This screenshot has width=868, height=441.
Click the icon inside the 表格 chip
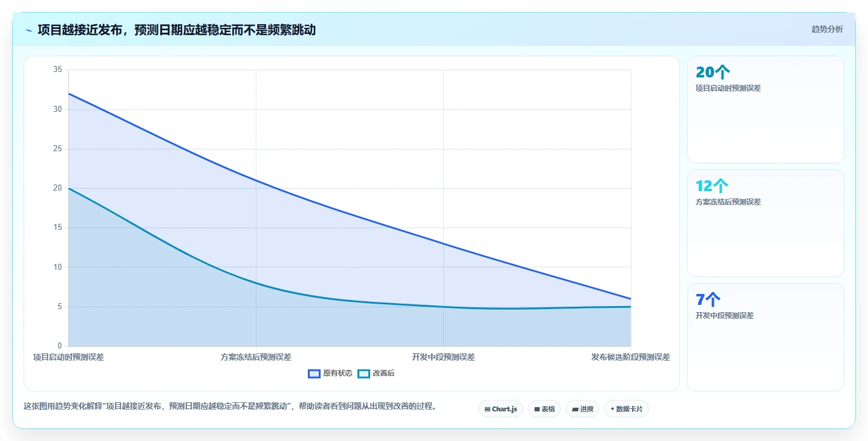point(537,410)
